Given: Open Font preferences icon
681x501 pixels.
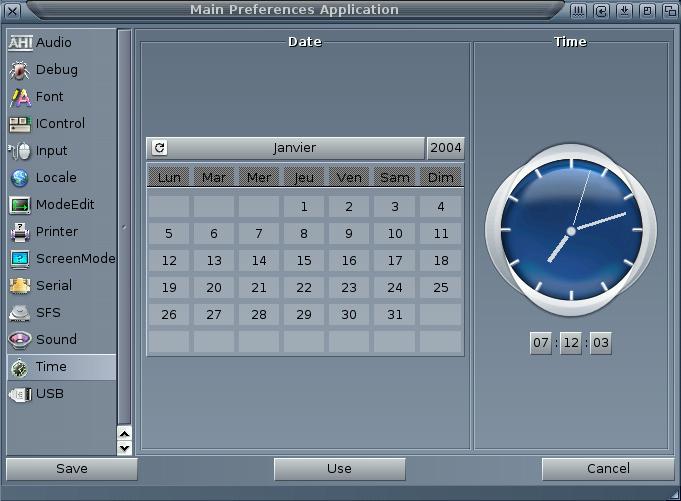Looking at the screenshot, I should tap(20, 97).
